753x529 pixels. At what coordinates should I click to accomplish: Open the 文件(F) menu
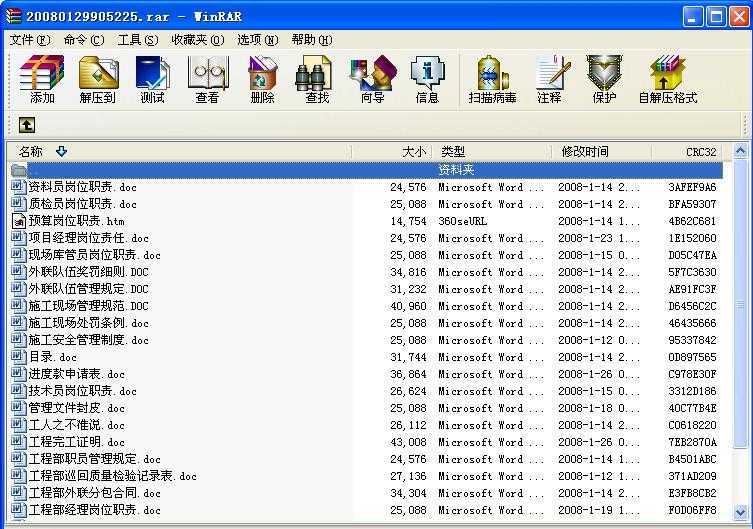click(30, 40)
